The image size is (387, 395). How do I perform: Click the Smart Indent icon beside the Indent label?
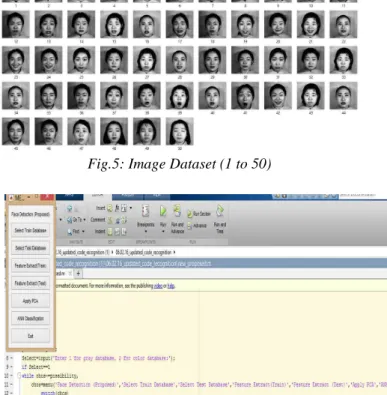point(110,231)
